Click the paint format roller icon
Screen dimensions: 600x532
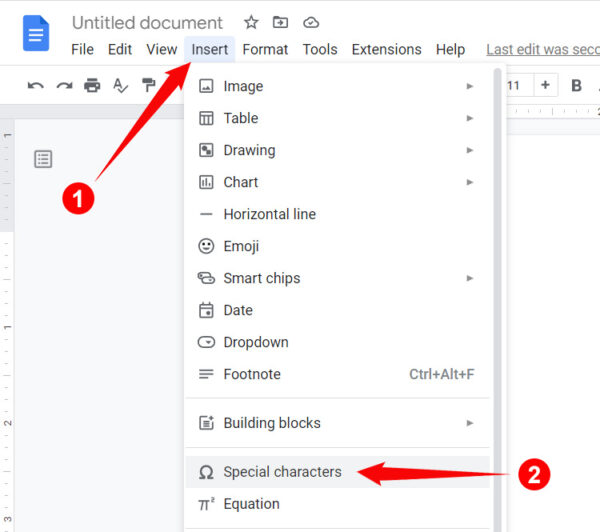point(149,86)
